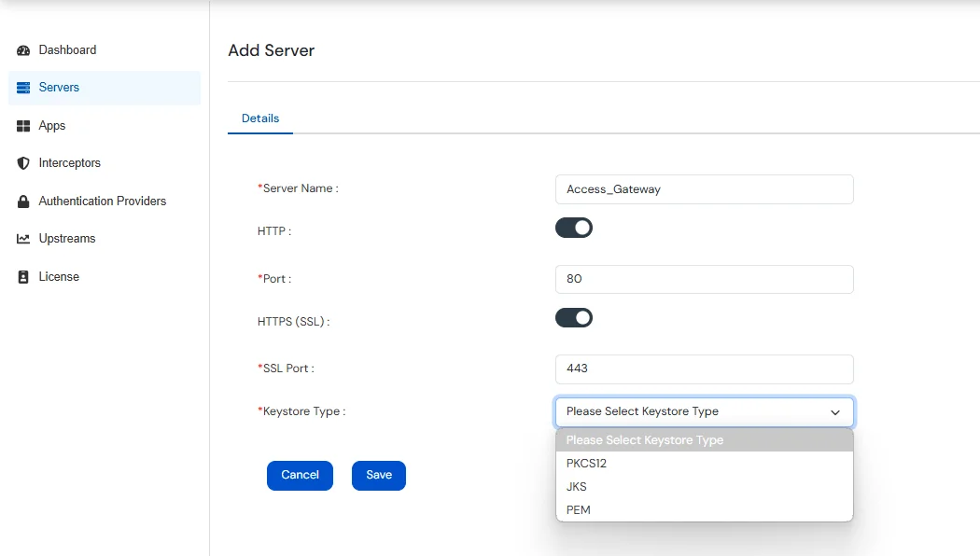980x556 pixels.
Task: Click the Servers stack icon
Action: pos(23,88)
